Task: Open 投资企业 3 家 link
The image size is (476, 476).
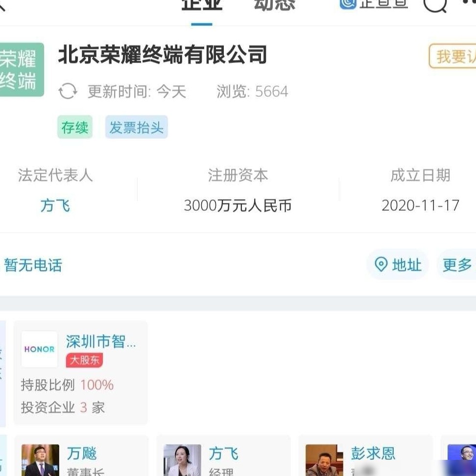Action: pos(63,408)
